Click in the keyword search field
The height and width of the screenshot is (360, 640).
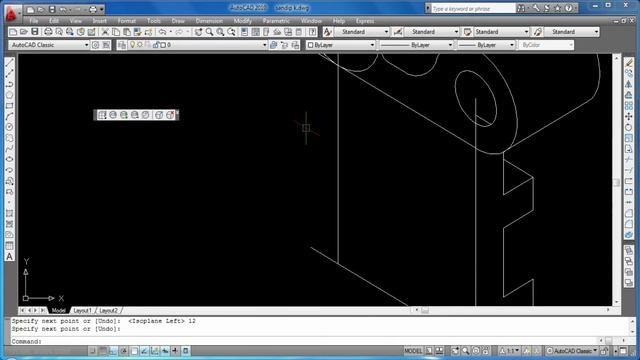(x=473, y=8)
